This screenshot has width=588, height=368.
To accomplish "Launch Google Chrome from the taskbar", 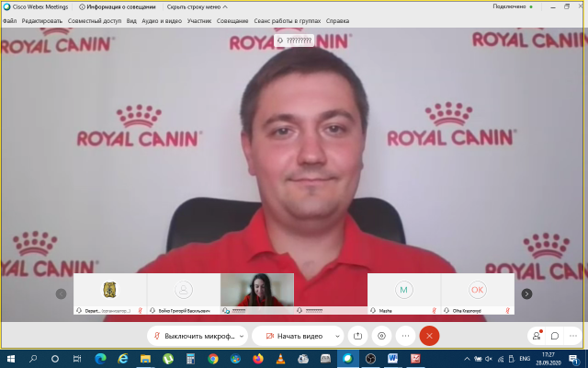I will (213, 359).
